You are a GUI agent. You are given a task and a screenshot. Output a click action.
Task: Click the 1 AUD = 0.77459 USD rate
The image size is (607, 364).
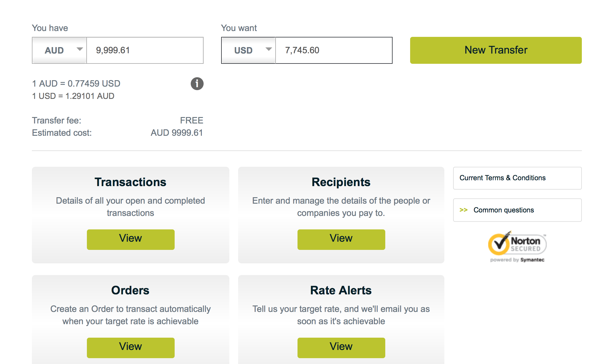pyautogui.click(x=76, y=84)
